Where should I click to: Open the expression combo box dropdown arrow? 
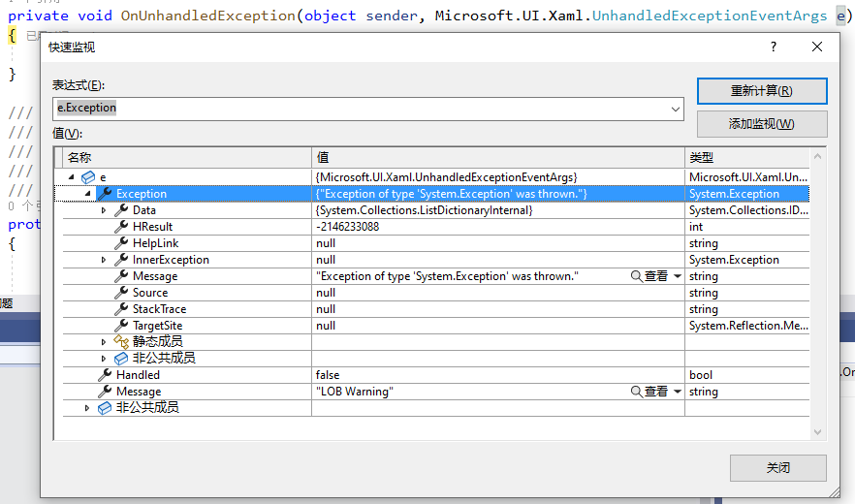coord(675,110)
